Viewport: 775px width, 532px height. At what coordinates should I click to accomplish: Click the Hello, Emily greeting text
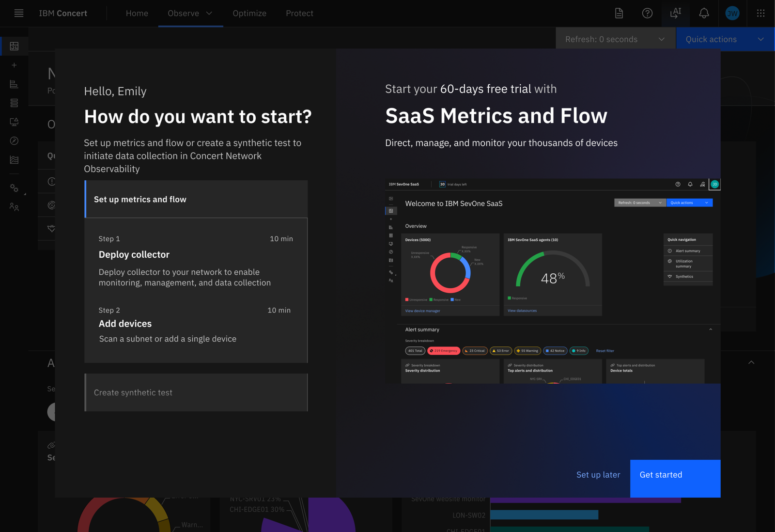click(x=115, y=91)
